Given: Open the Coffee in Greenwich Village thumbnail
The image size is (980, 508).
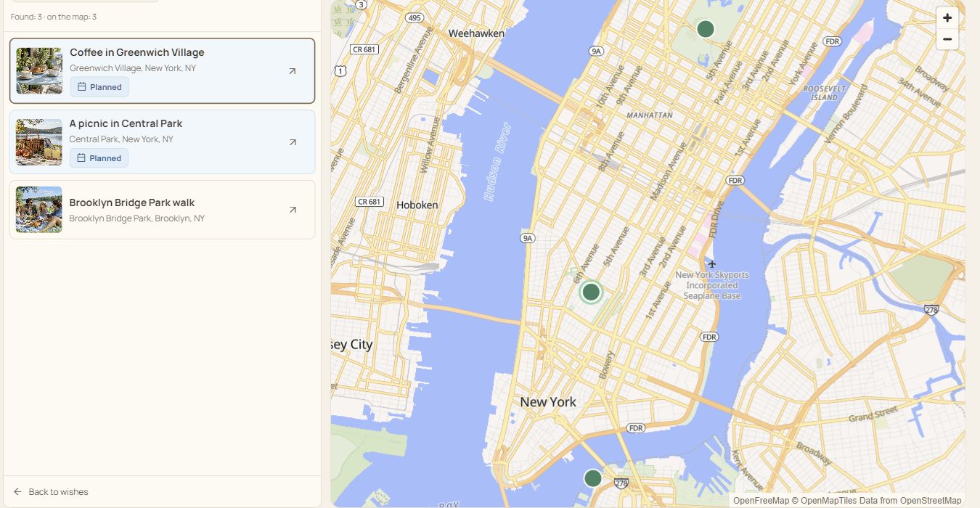Looking at the screenshot, I should click(x=39, y=71).
